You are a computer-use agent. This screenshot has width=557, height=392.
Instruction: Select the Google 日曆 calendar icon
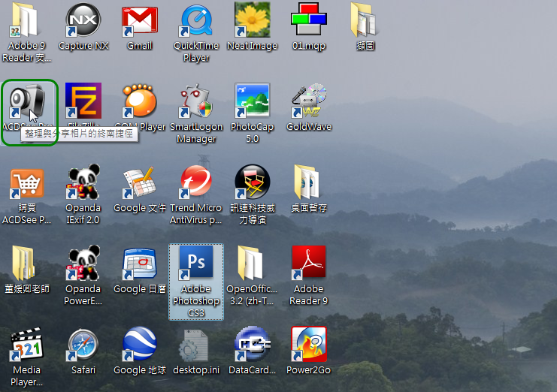click(x=140, y=264)
